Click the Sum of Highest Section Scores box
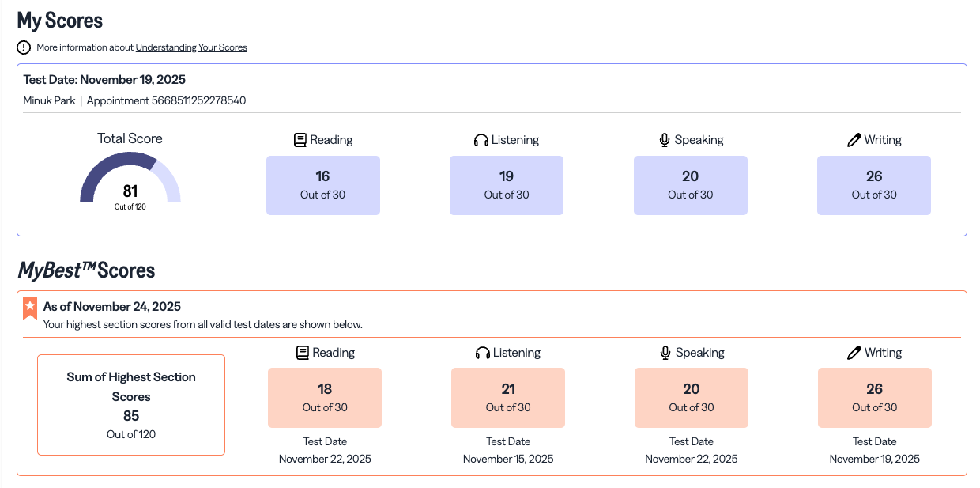Viewport: 980px width, 488px height. [131, 405]
